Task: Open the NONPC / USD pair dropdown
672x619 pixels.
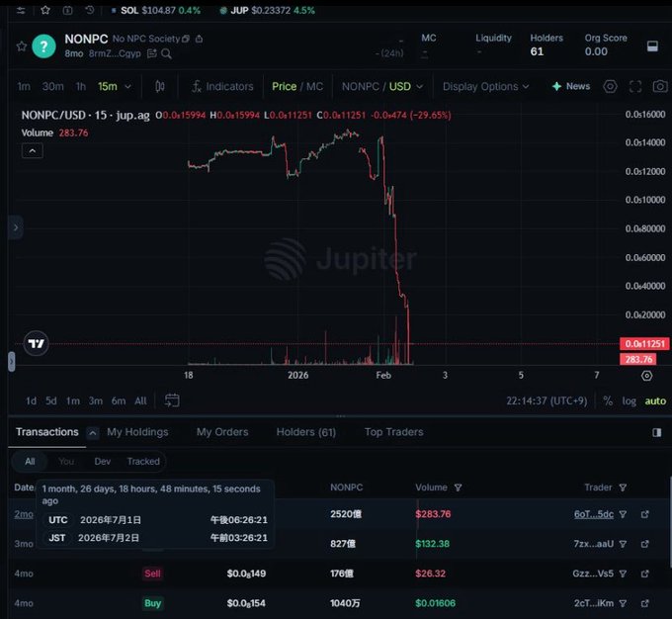Action: [382, 87]
